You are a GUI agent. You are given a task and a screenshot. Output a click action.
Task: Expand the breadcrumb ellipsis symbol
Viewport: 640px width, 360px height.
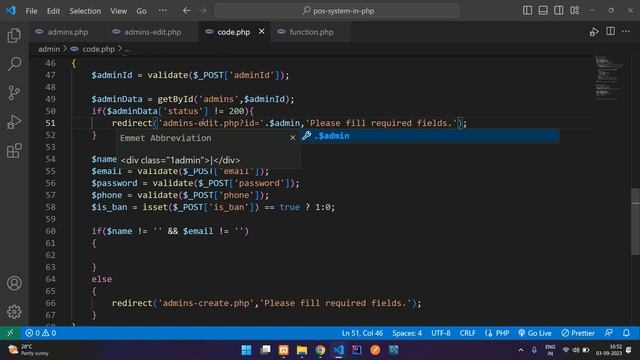(x=127, y=49)
